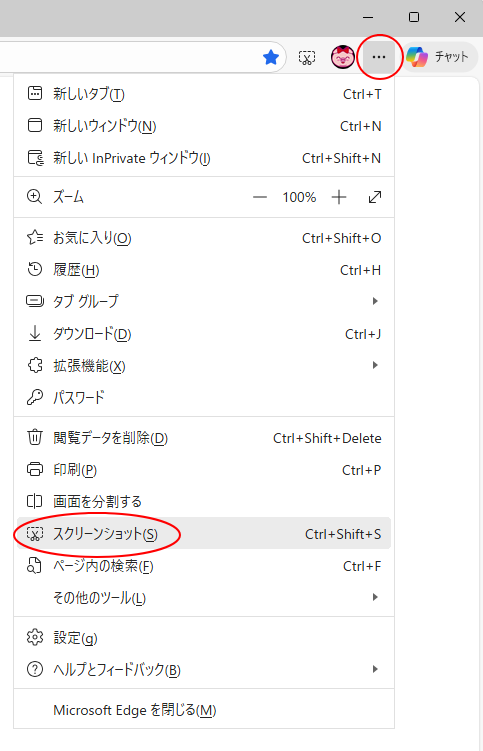This screenshot has height=751, width=483.
Task: Expand the その他のツール(L) submenu arrow
Action: click(x=375, y=598)
